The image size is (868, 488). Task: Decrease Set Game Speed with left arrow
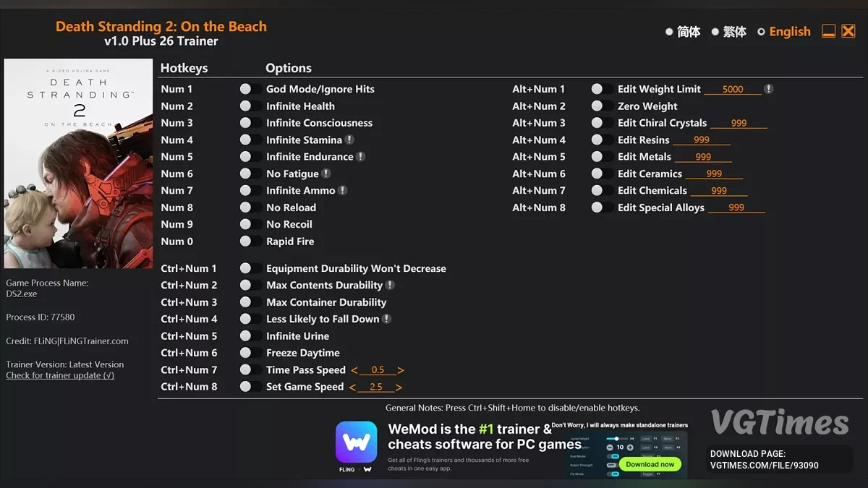[352, 388]
